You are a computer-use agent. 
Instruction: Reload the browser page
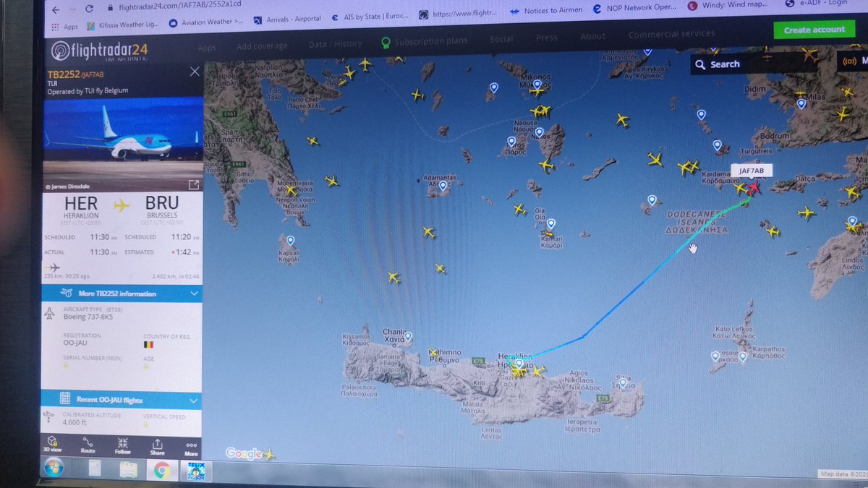pyautogui.click(x=90, y=9)
